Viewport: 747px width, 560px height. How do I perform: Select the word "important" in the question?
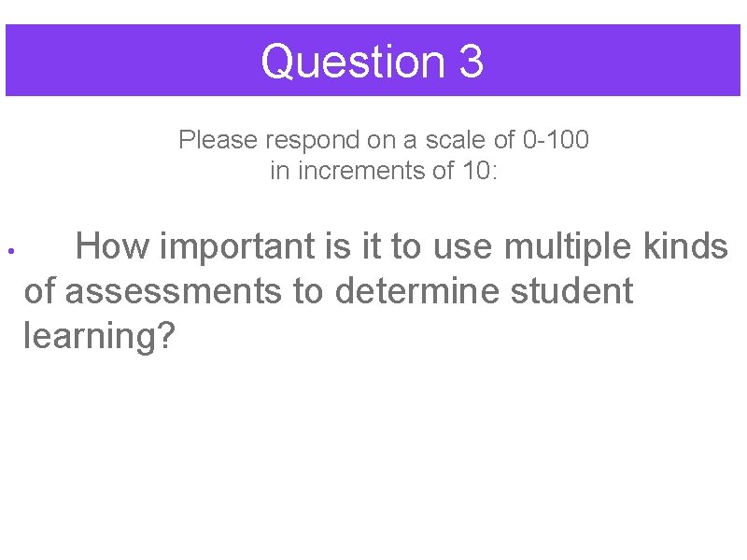point(237,246)
